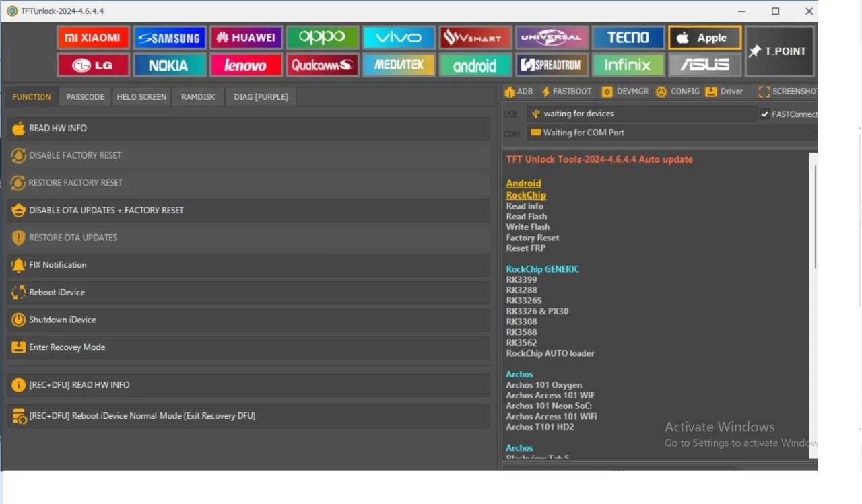This screenshot has height=504, width=862.
Task: Click Shutdown iDevice button
Action: [x=248, y=320]
